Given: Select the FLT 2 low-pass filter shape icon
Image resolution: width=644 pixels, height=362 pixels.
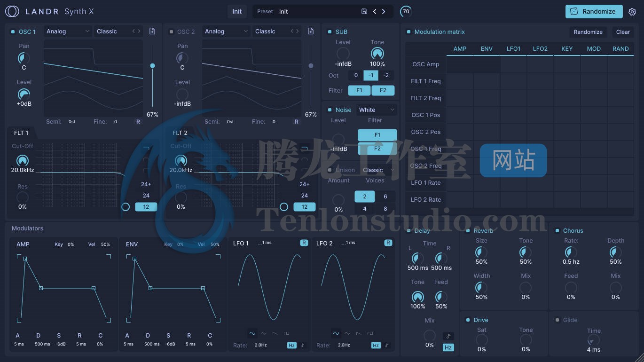Looking at the screenshot, I should click(305, 149).
